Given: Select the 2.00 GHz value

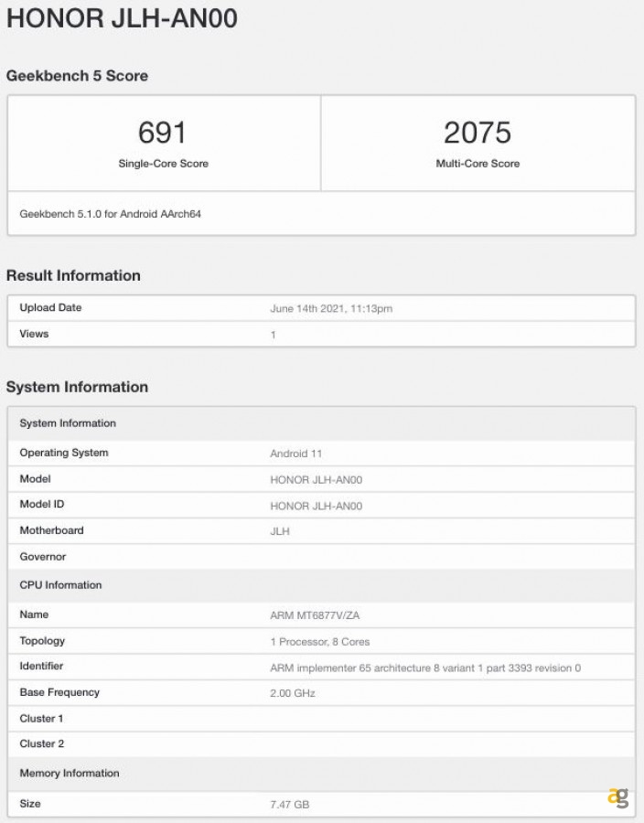Looking at the screenshot, I should click(x=293, y=693).
